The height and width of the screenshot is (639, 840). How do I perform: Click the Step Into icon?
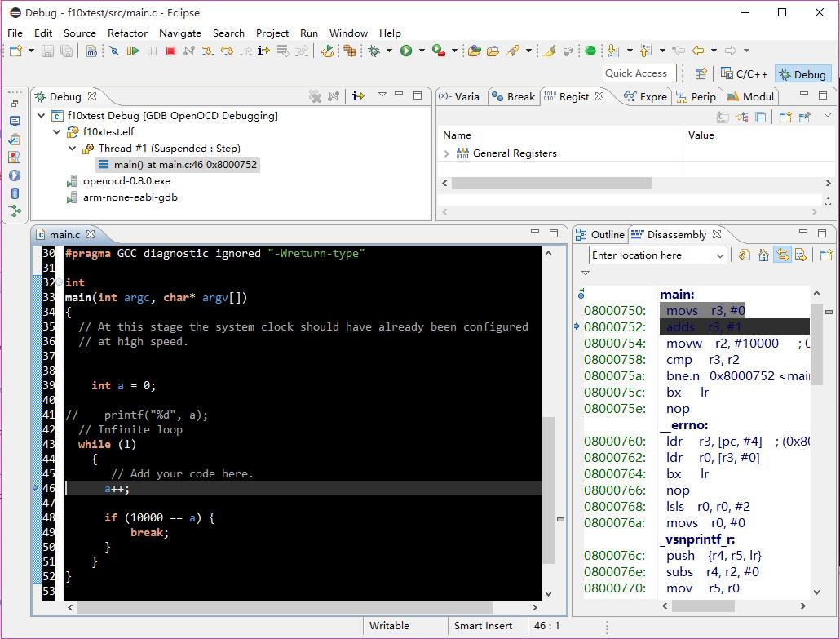point(208,51)
